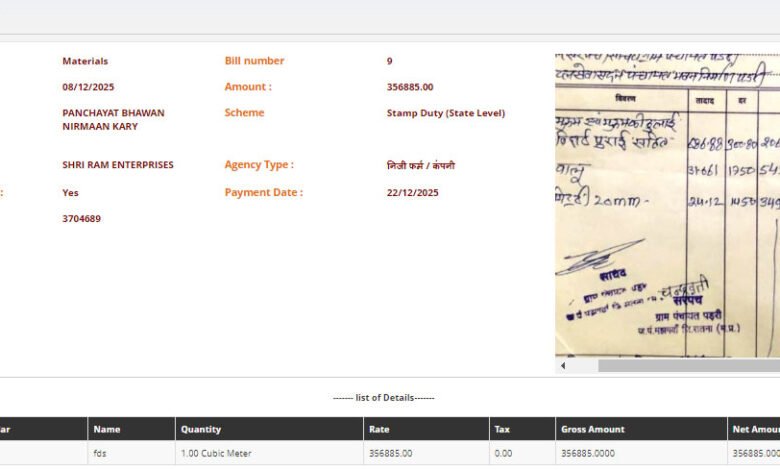
Task: Click the Agency Type label
Action: (x=259, y=165)
